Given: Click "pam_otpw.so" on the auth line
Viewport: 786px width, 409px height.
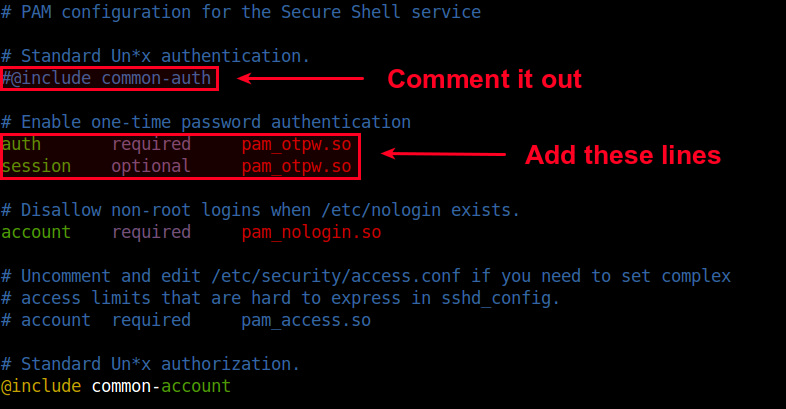Looking at the screenshot, I should coord(296,144).
